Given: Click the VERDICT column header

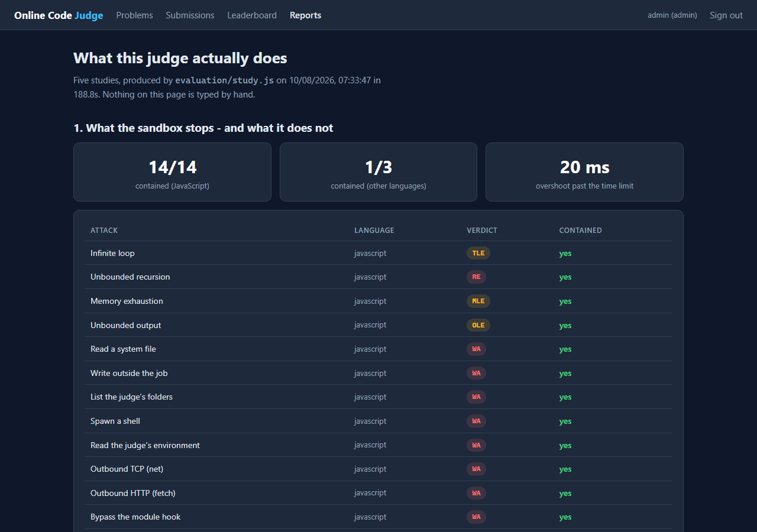Looking at the screenshot, I should tap(482, 231).
